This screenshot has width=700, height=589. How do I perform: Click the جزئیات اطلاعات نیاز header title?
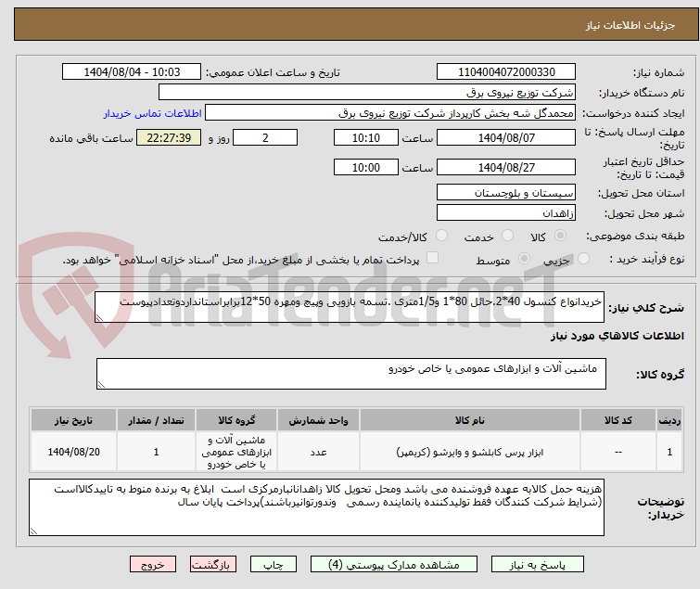tap(630, 25)
